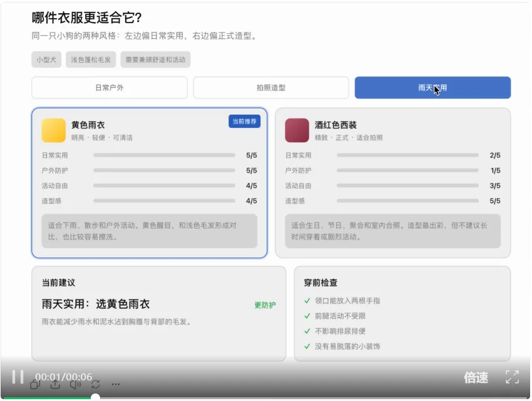Click the green 更防护 label
Image resolution: width=532 pixels, height=401 pixels.
(265, 305)
